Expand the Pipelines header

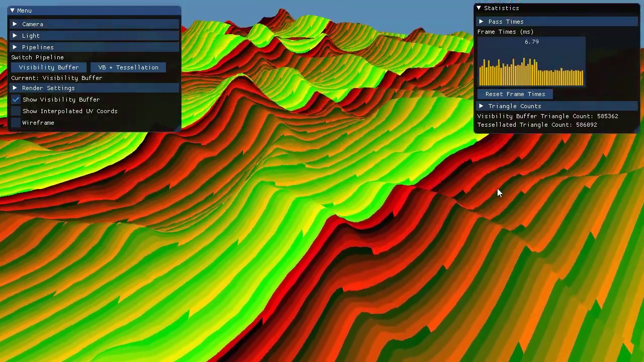click(95, 47)
